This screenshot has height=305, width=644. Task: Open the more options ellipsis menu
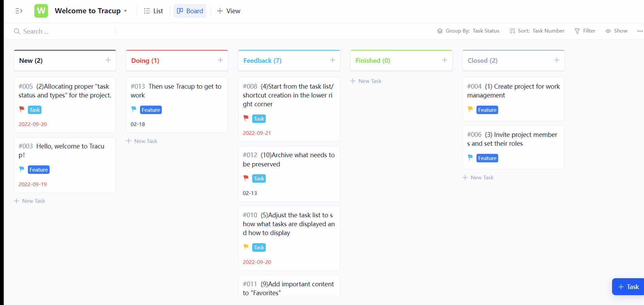pos(640,31)
